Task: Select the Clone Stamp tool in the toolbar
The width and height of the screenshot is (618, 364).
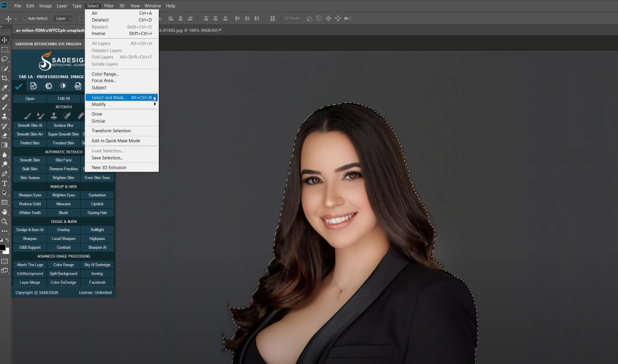Action: (5, 116)
